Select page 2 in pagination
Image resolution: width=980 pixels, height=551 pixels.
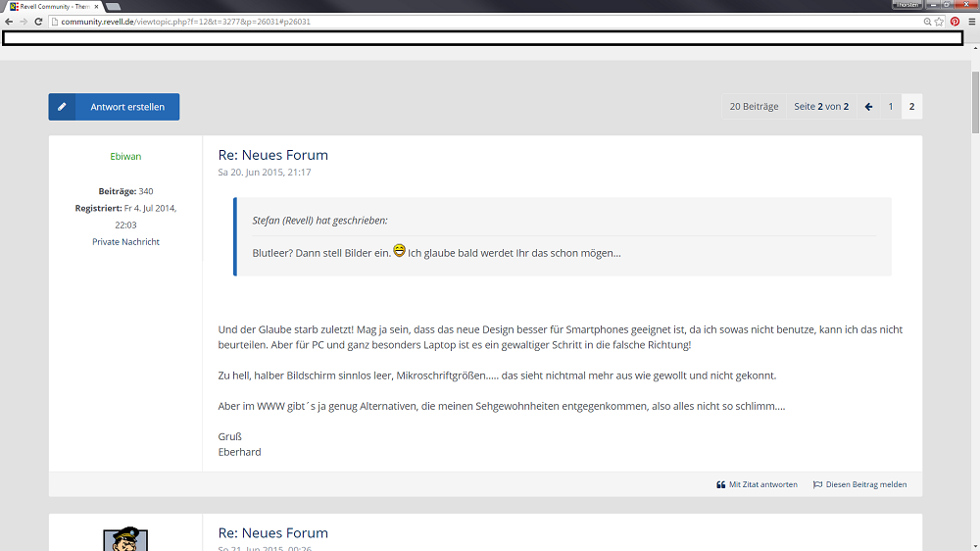coord(911,106)
